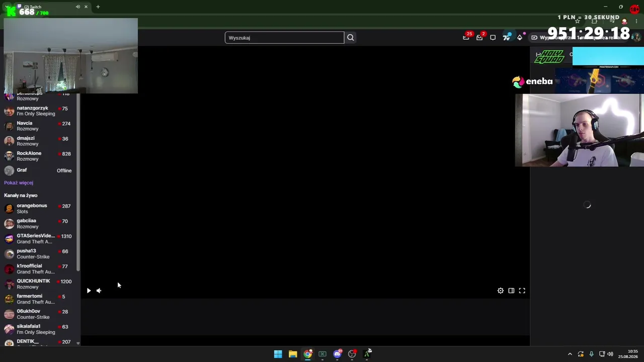Open network status tray icon
644x362 pixels.
(602, 354)
